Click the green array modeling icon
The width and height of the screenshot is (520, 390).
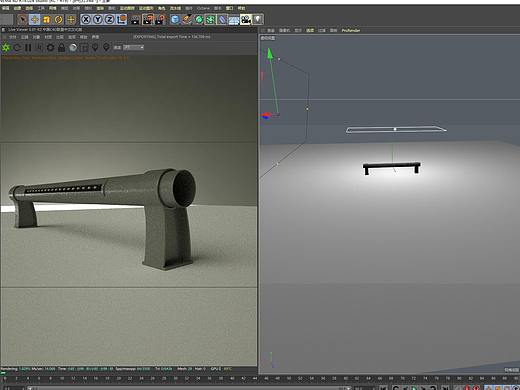pos(210,20)
